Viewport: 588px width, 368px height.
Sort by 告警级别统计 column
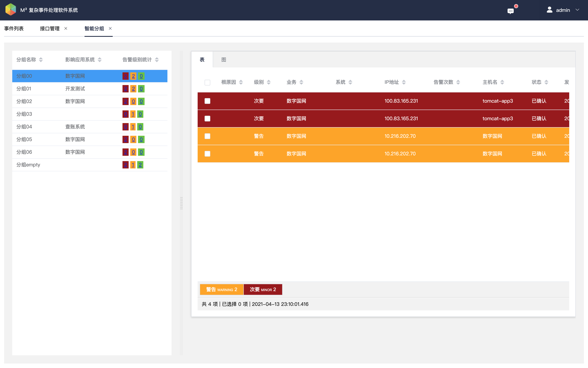point(157,60)
